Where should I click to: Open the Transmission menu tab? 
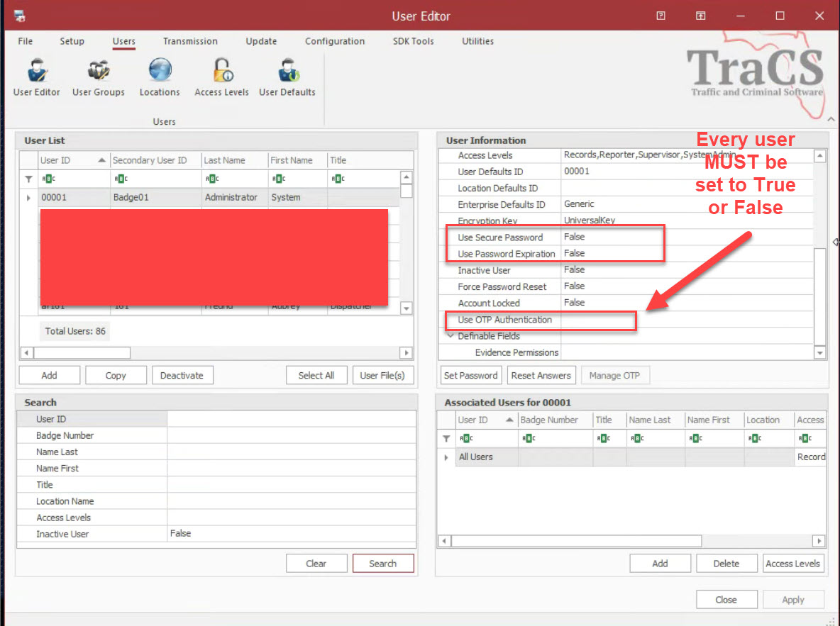point(190,41)
